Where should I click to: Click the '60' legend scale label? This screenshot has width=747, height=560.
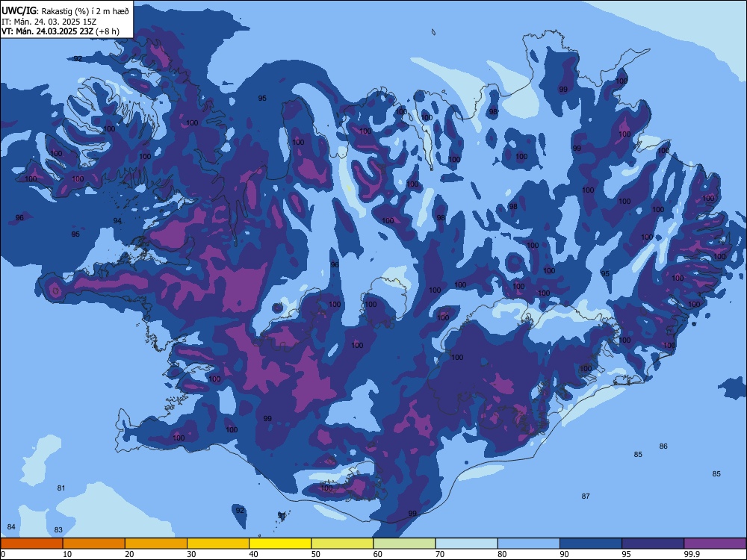(378, 554)
